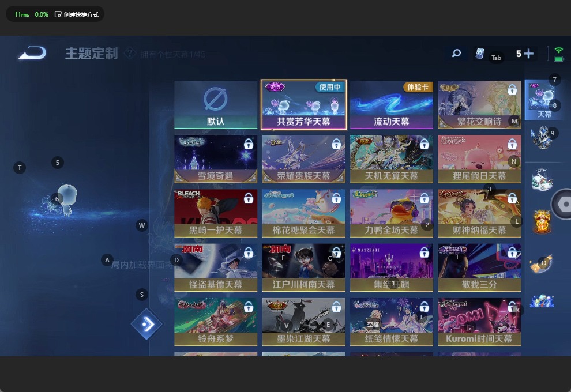Switch to snowy house sidebar tab

[x=542, y=180]
